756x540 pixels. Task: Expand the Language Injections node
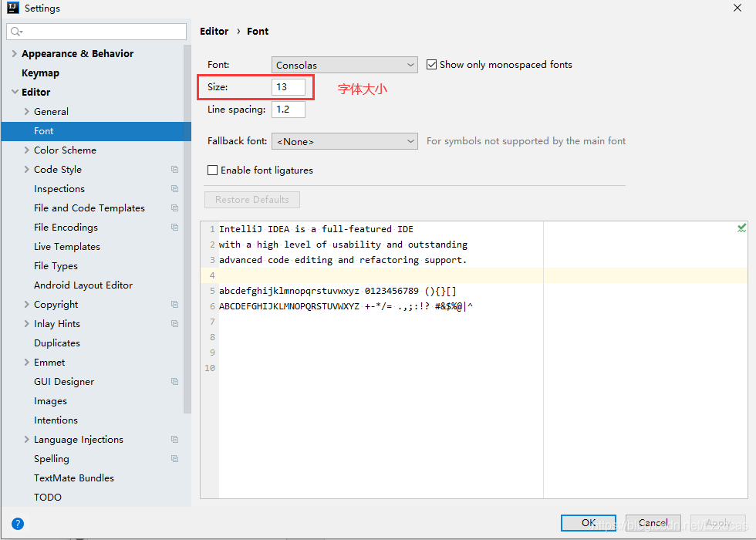(26, 439)
